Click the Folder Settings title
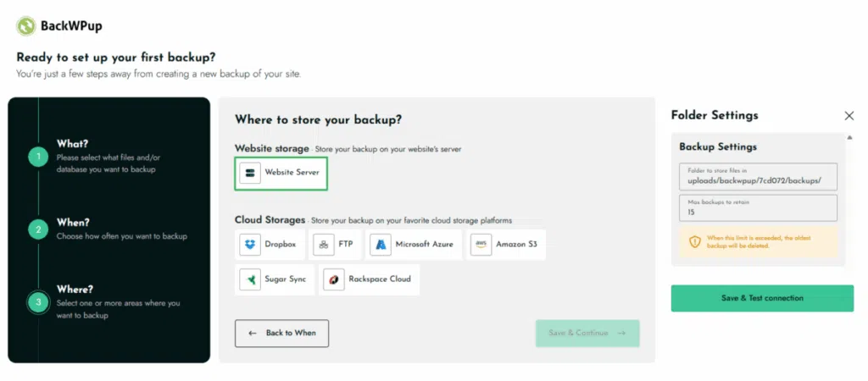Viewport: 868px width, 381px height. (715, 115)
